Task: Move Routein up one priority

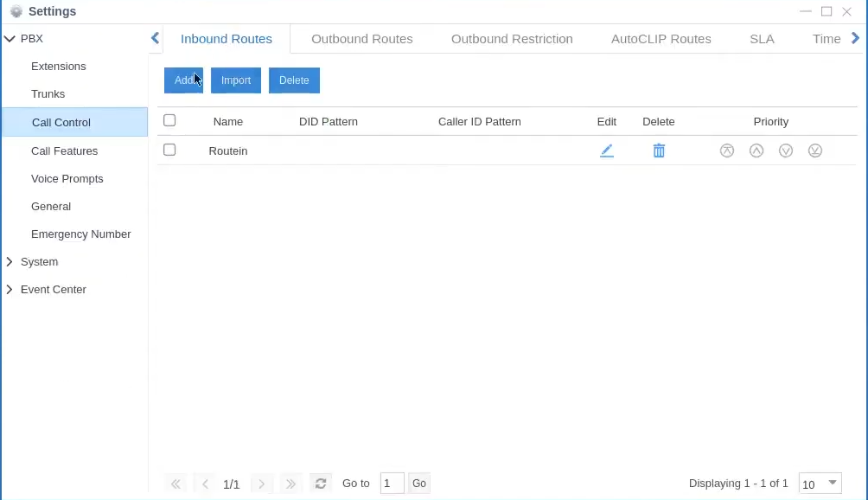Action: click(x=756, y=151)
